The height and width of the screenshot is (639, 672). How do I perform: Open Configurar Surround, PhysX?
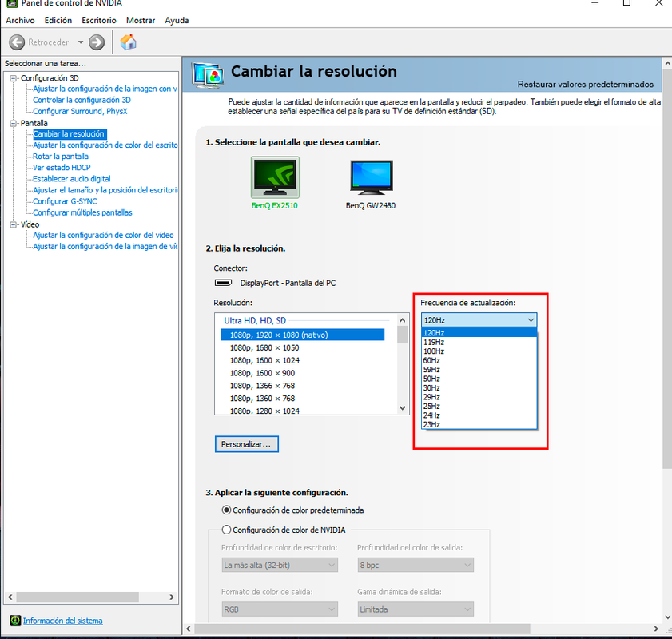point(80,111)
